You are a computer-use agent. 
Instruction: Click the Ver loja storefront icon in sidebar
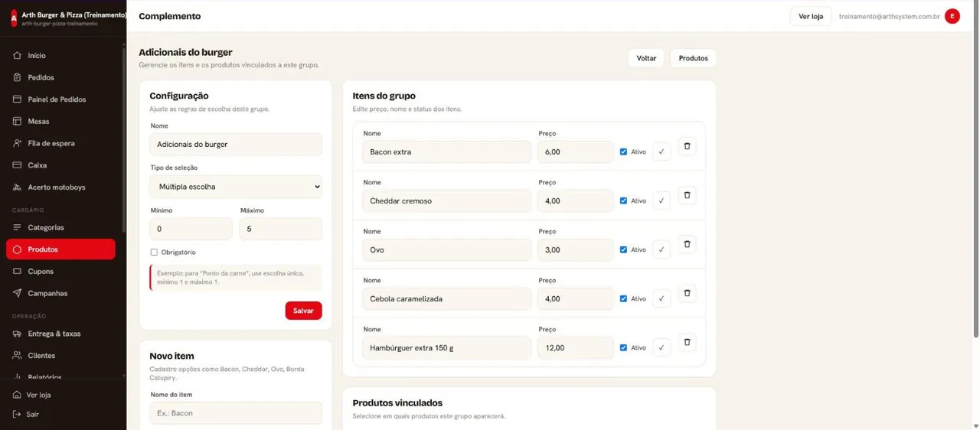point(17,395)
